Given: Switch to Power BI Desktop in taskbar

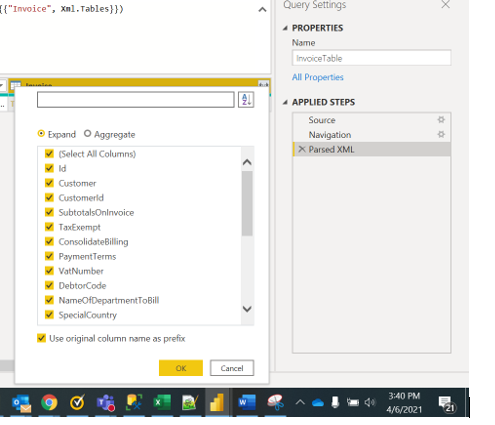Looking at the screenshot, I should coord(217,403).
